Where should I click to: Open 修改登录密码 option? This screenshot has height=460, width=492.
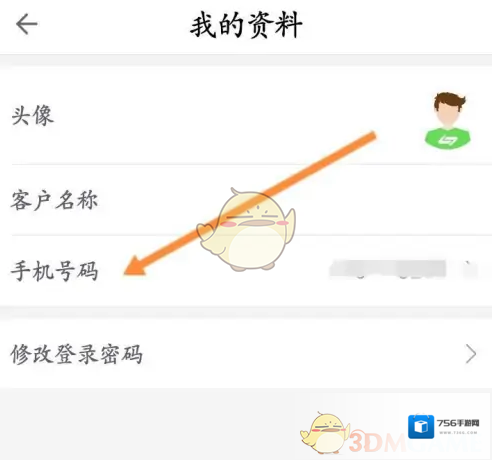pos(246,354)
